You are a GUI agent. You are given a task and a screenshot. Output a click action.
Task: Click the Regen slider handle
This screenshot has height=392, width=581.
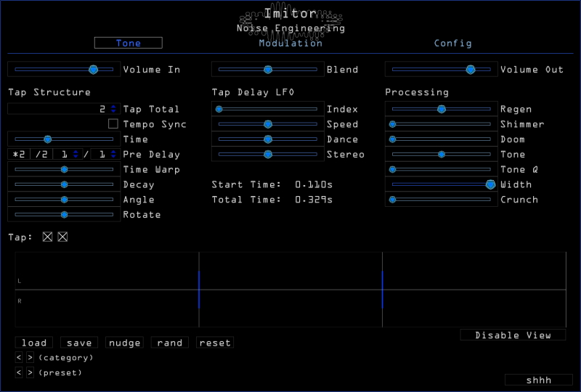click(442, 109)
